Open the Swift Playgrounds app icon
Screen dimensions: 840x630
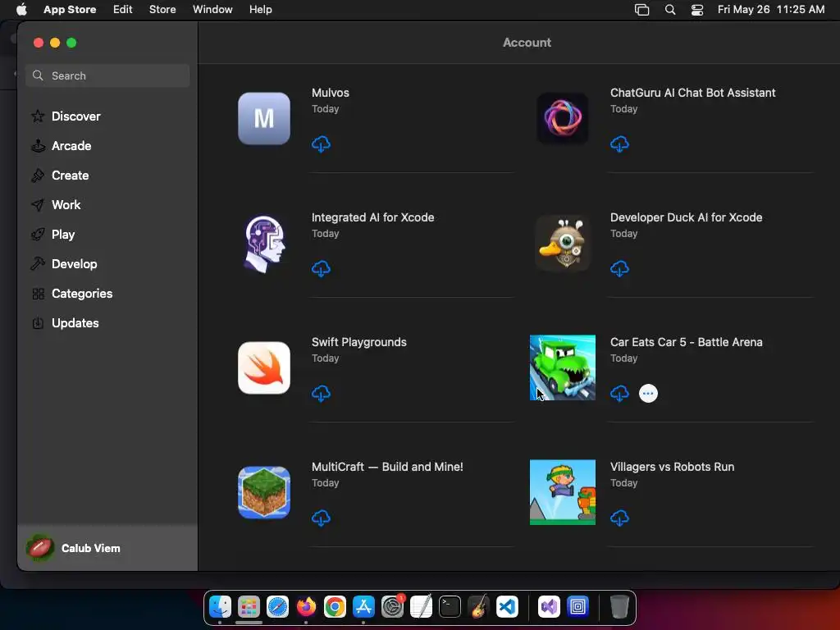pyautogui.click(x=264, y=368)
